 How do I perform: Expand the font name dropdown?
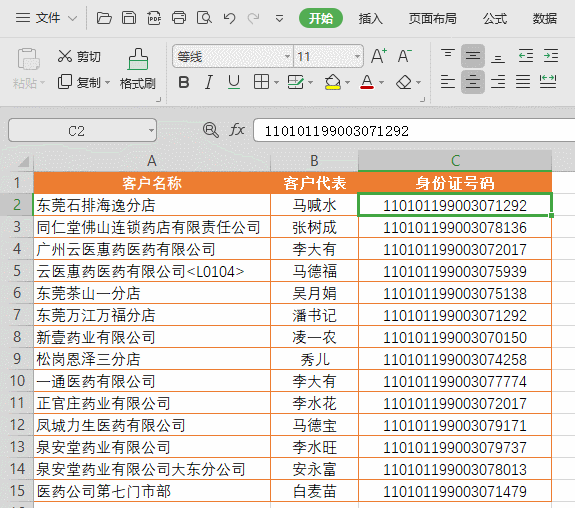tap(287, 56)
